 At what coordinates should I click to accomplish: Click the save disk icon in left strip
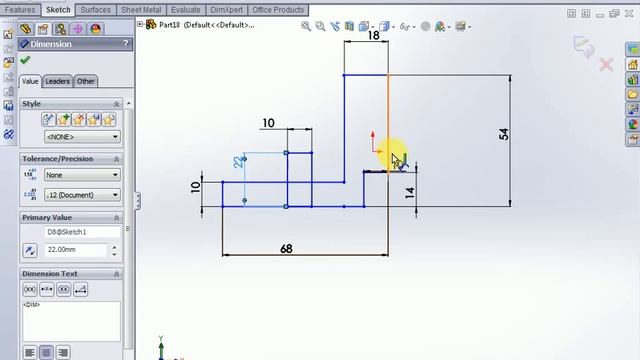pos(8,106)
